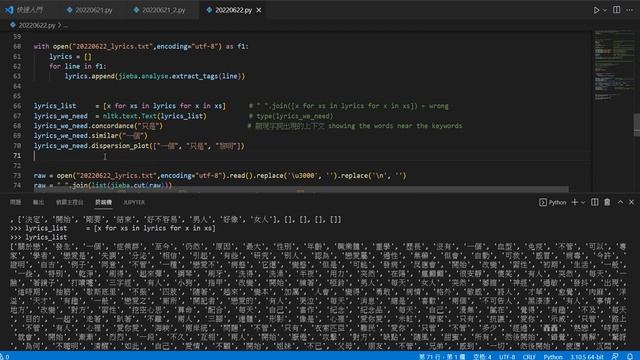
Task: Open the run options dropdown arrow
Action: coord(605,10)
